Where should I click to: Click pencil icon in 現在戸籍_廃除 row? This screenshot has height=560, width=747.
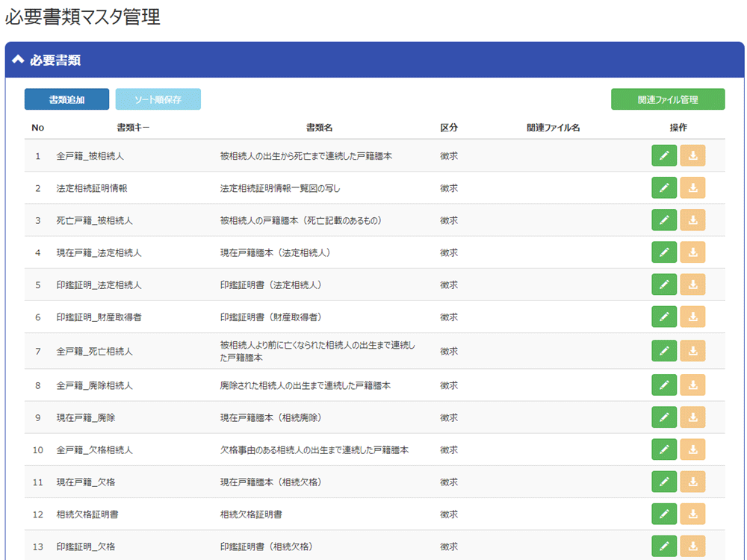pos(664,417)
